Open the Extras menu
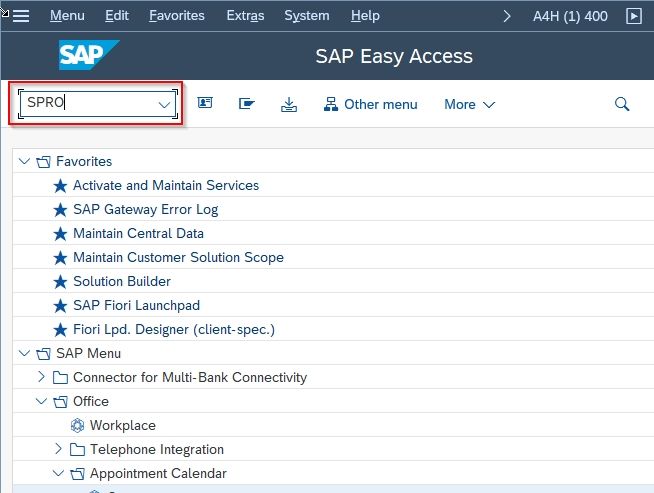The width and height of the screenshot is (654, 493). (245, 16)
